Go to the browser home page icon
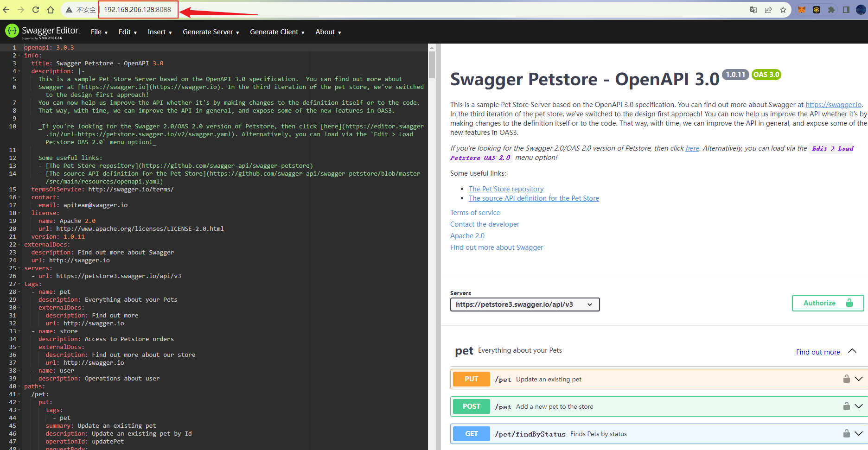Image resolution: width=868 pixels, height=450 pixels. 51,10
